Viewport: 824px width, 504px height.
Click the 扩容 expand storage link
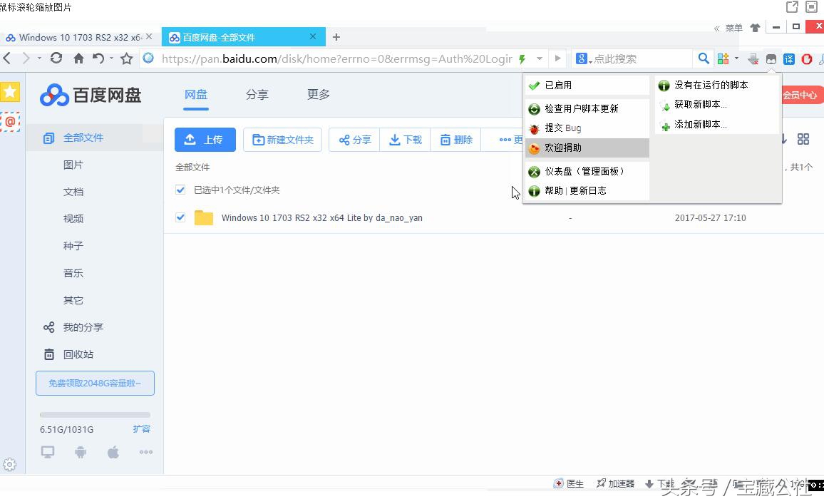(142, 429)
